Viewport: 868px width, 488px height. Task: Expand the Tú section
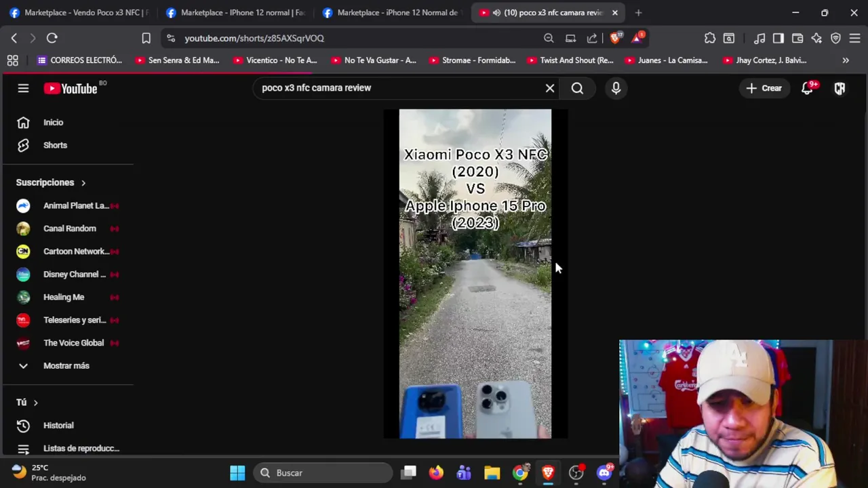(27, 403)
